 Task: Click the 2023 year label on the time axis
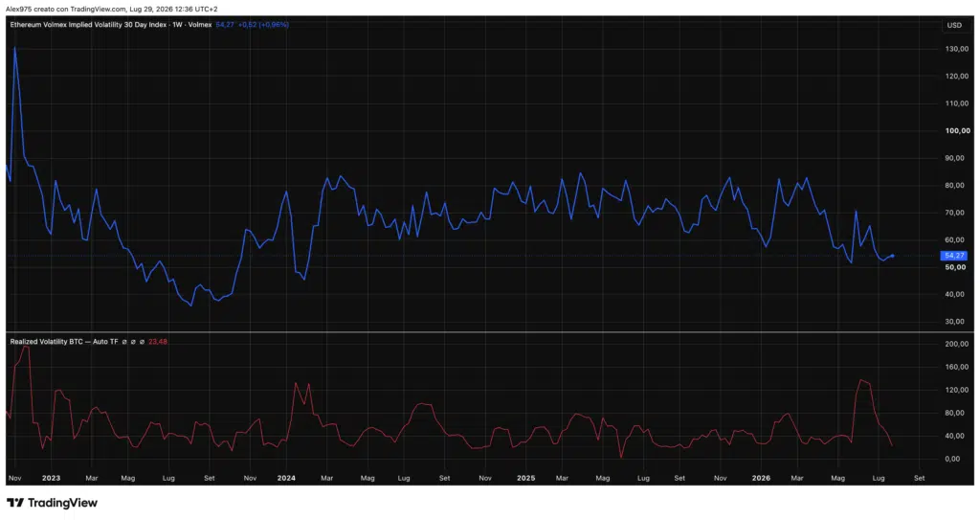click(x=52, y=478)
